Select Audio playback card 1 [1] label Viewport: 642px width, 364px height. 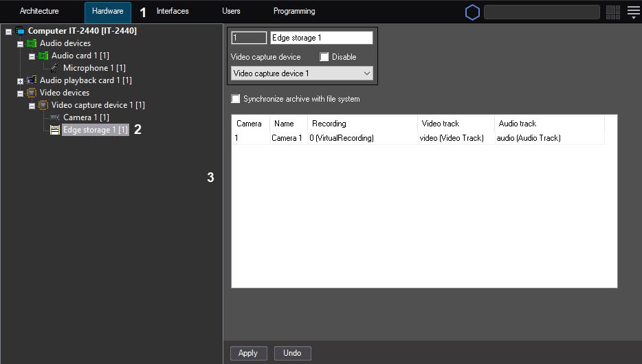tap(85, 80)
